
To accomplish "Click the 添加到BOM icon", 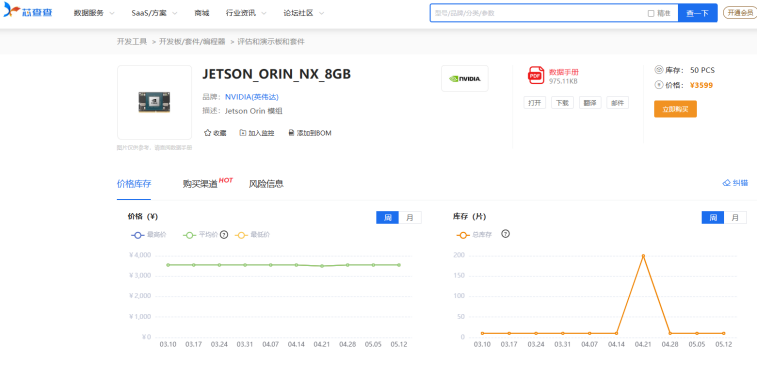I will click(x=291, y=132).
